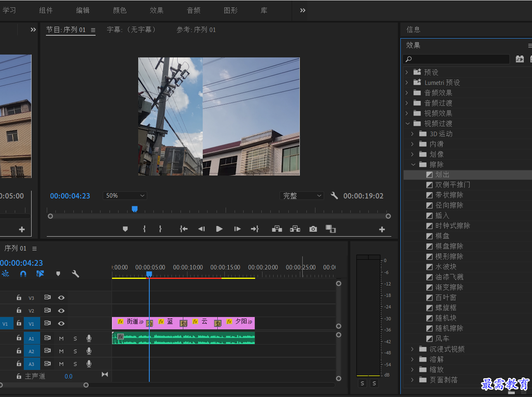532x397 pixels.
Task: Click timeline ruler playhead handle
Action: pyautogui.click(x=149, y=274)
